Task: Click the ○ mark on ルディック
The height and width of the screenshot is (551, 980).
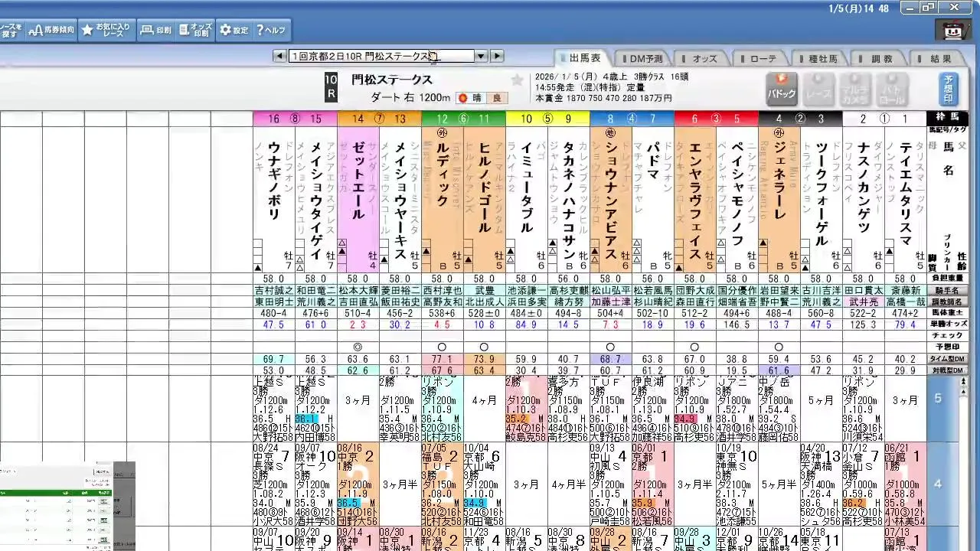Action: 443,347
